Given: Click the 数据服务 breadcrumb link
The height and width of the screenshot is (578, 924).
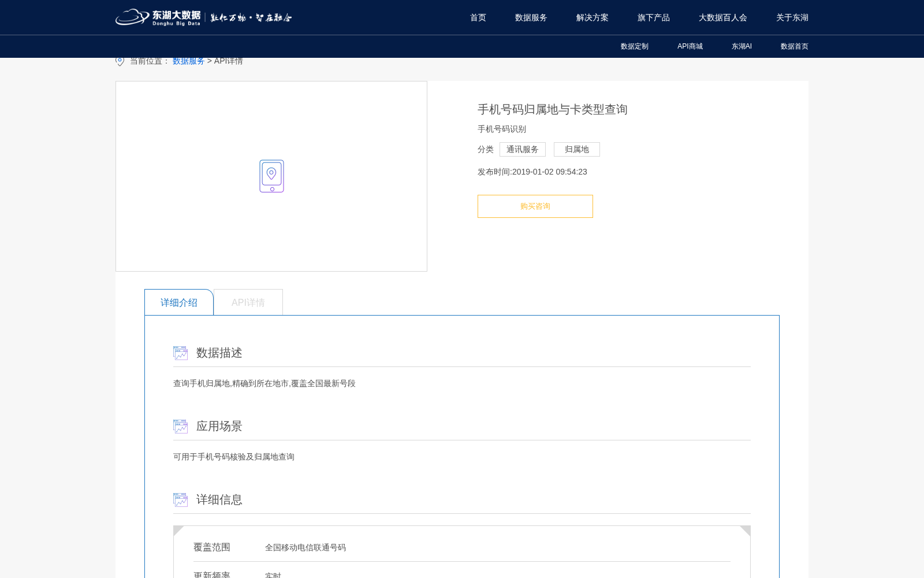Looking at the screenshot, I should 189,61.
